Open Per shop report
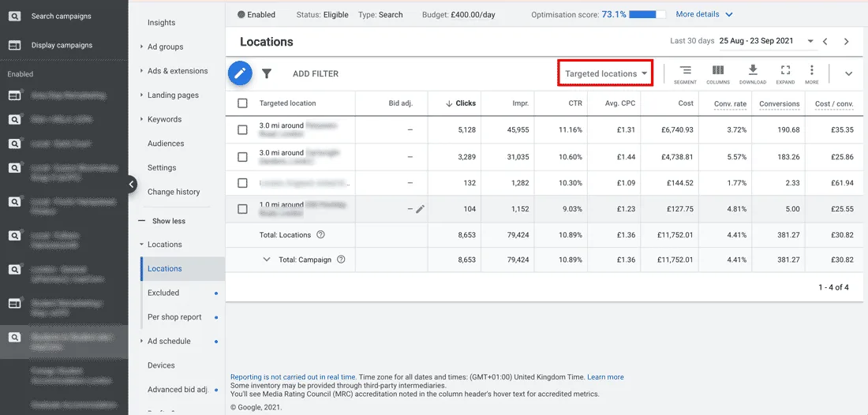The height and width of the screenshot is (415, 868). 174,317
